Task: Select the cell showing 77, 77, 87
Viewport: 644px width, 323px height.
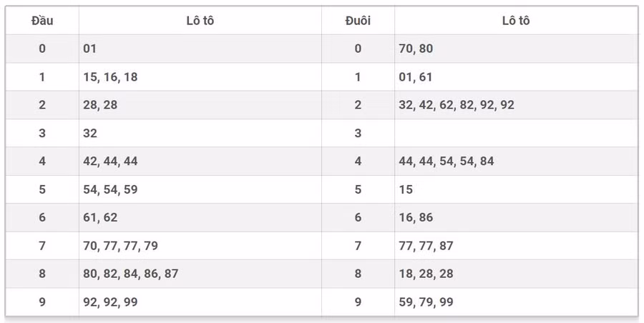Action: [x=426, y=246]
